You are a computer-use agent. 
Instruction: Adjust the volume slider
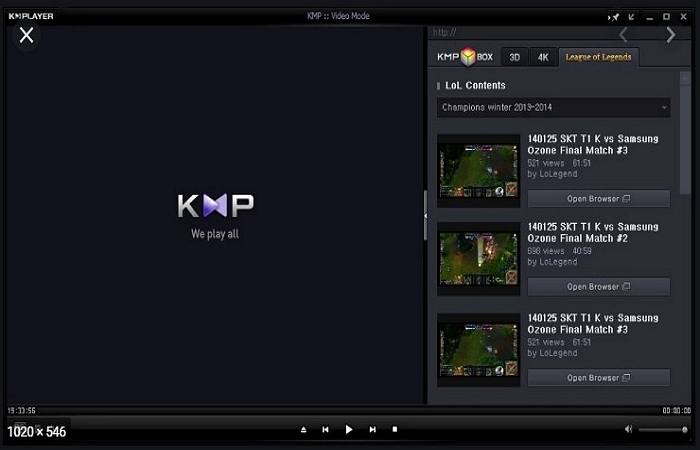pyautogui.click(x=663, y=430)
